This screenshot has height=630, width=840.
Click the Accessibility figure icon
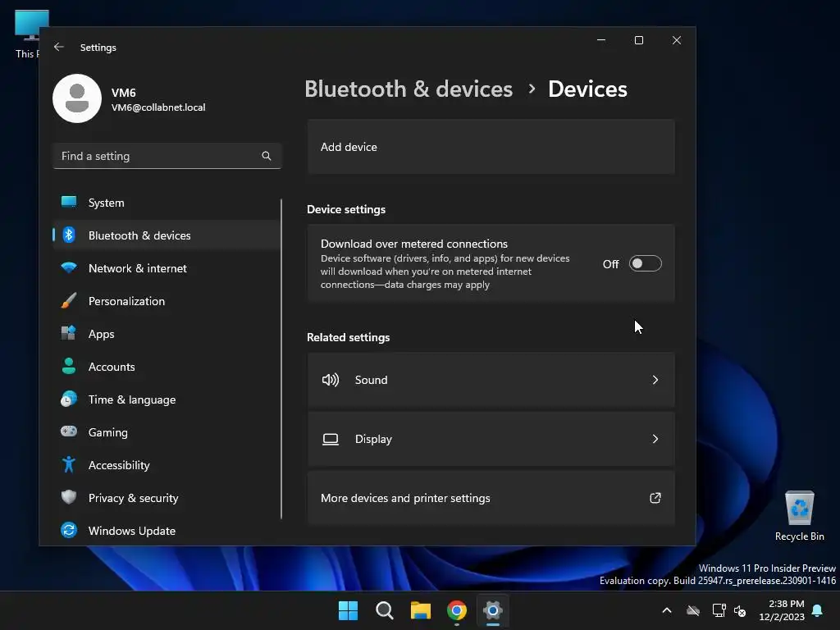click(x=69, y=464)
